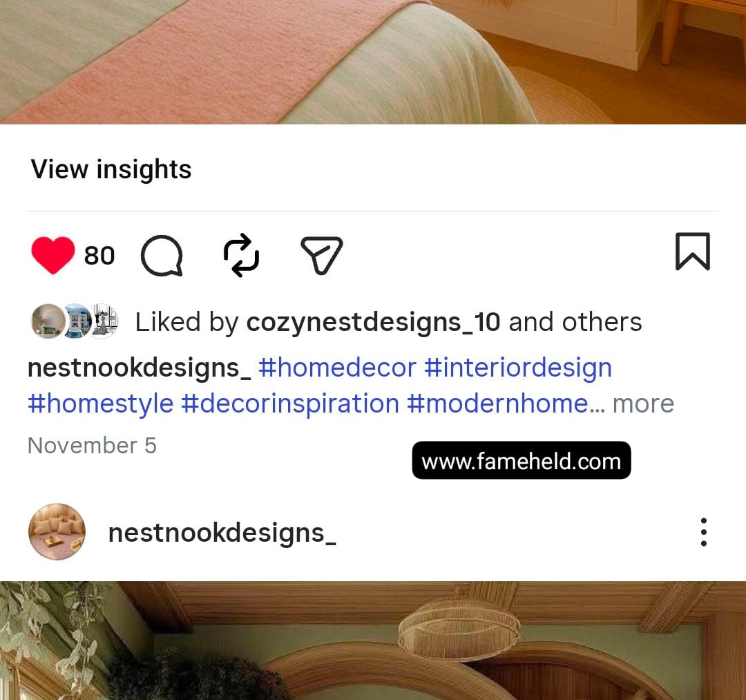
Task: Open nestnookdesigns_ profile picture in post header
Action: pyautogui.click(x=57, y=531)
